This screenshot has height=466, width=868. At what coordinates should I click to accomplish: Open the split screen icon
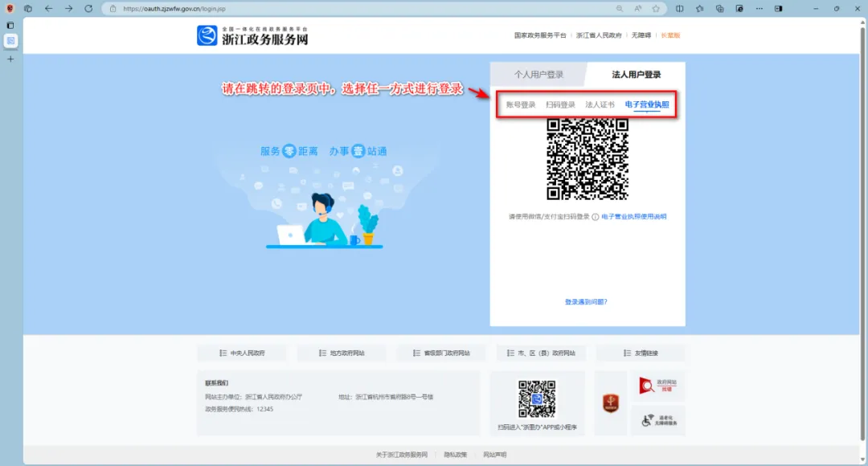pos(680,9)
